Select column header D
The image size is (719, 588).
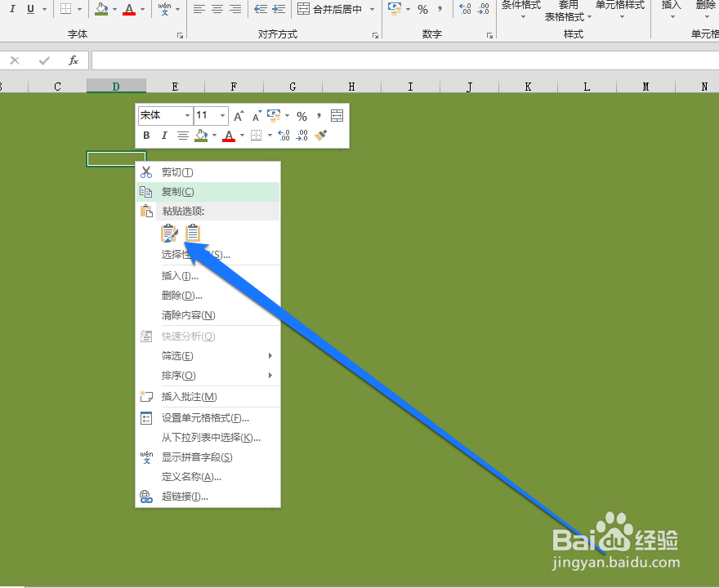[x=115, y=85]
